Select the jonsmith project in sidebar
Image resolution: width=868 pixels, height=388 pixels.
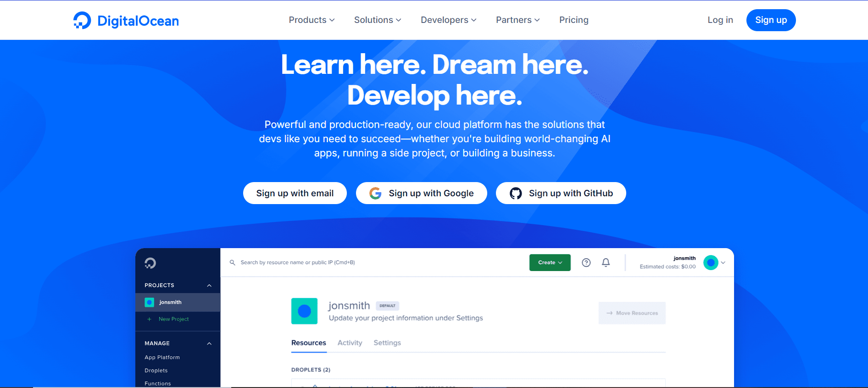tap(178, 302)
